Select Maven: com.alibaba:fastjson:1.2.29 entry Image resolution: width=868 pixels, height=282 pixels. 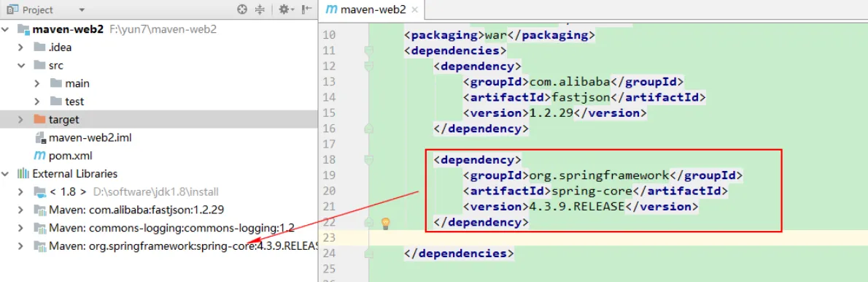136,210
